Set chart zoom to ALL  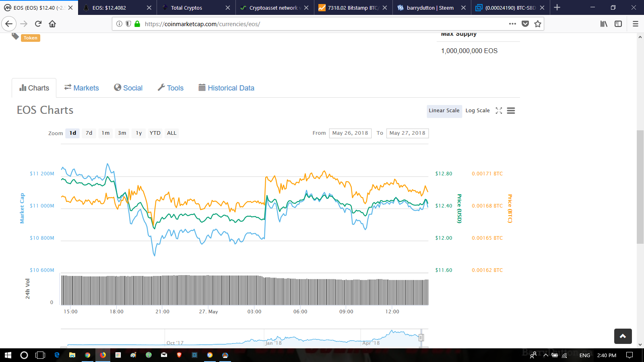(x=172, y=133)
